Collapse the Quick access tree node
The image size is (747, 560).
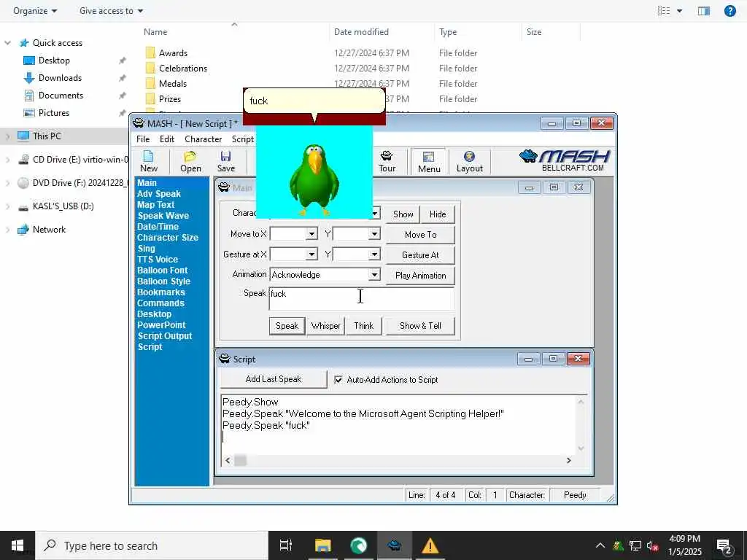(7, 43)
